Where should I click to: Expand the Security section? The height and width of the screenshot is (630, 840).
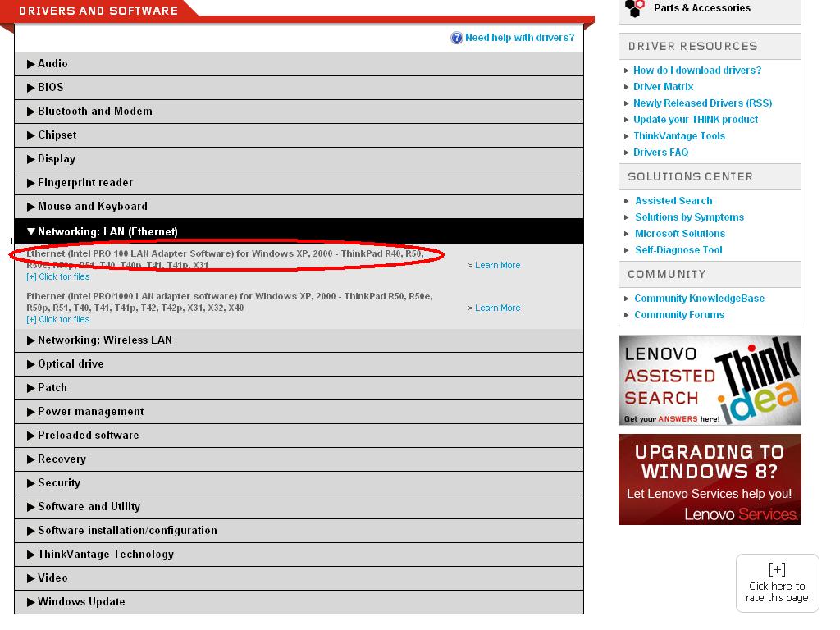[299, 482]
